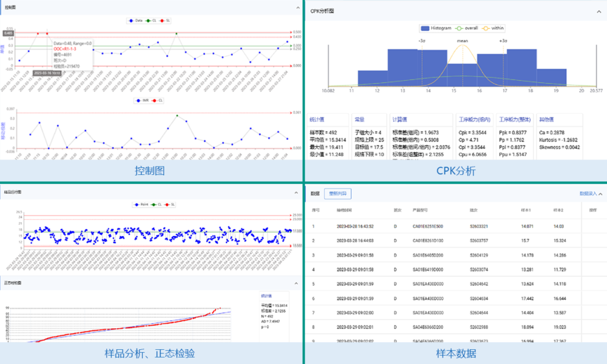Viewport: 607px width, 364px height.
Task: Click the green peak point in the IMR chart
Action: click(x=177, y=116)
